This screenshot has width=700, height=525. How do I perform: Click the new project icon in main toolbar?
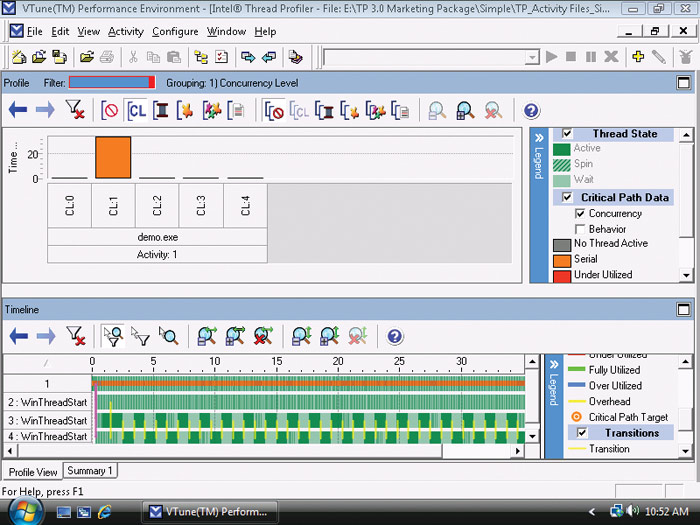pyautogui.click(x=19, y=57)
